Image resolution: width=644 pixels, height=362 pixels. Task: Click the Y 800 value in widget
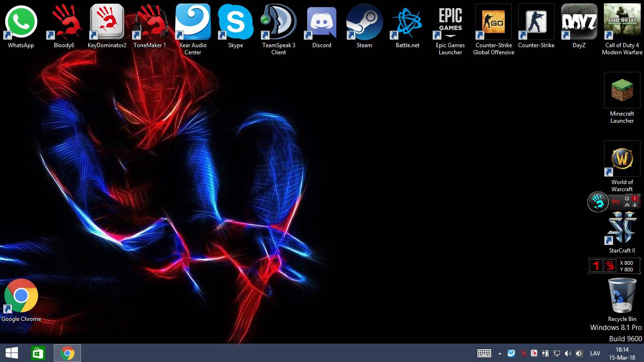coord(627,269)
